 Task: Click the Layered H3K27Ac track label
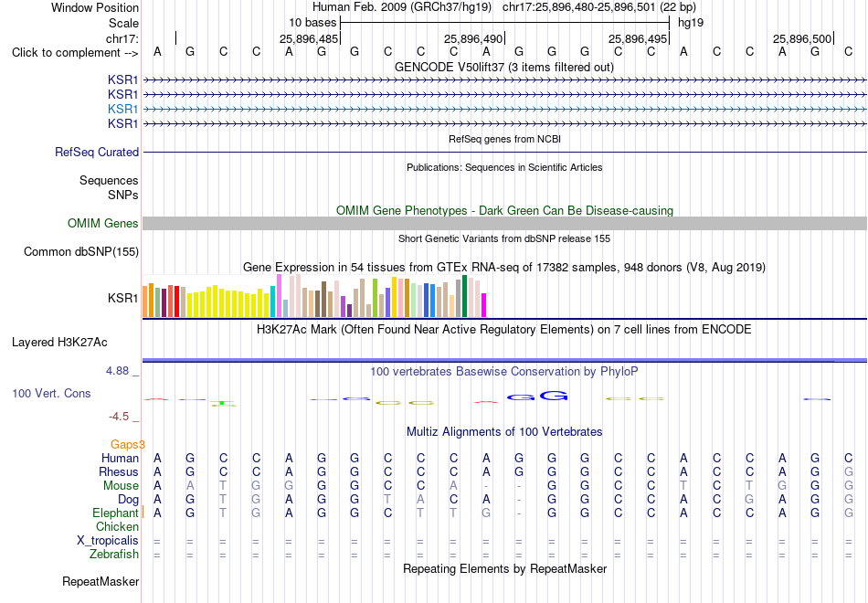[59, 343]
